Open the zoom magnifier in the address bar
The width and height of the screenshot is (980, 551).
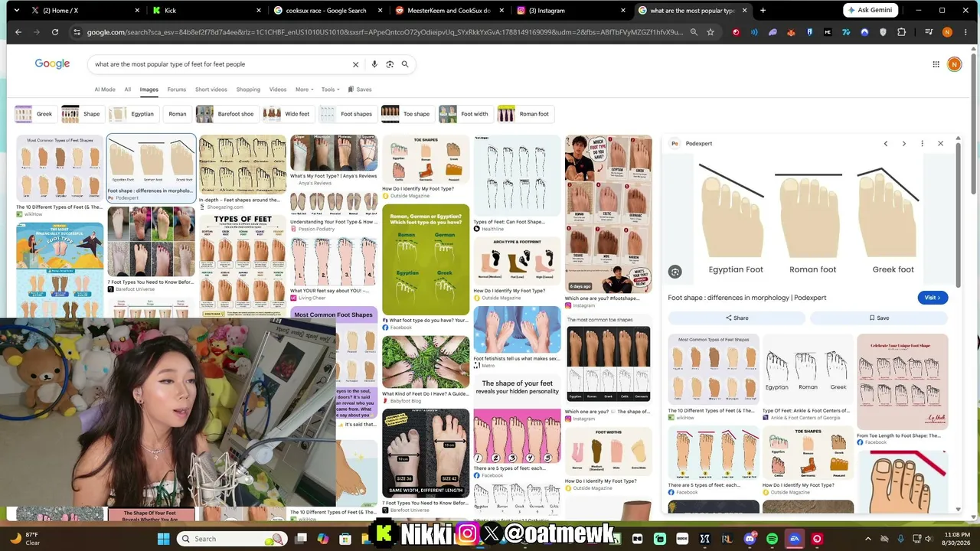click(694, 32)
